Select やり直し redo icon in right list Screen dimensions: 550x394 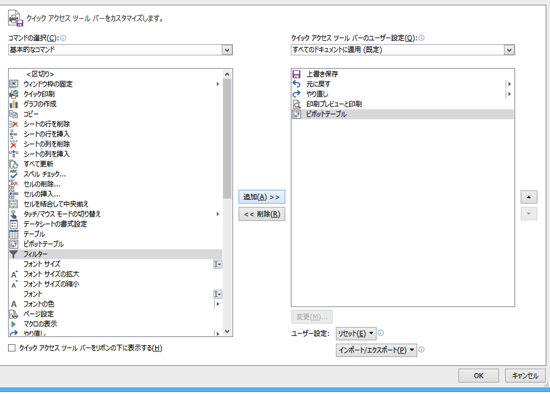[x=297, y=94]
